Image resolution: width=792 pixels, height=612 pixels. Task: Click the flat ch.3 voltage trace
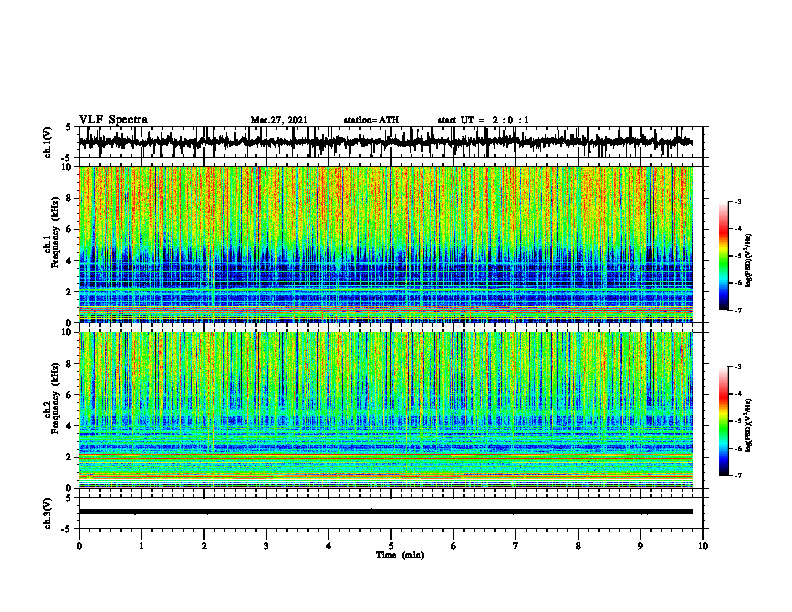pos(385,512)
